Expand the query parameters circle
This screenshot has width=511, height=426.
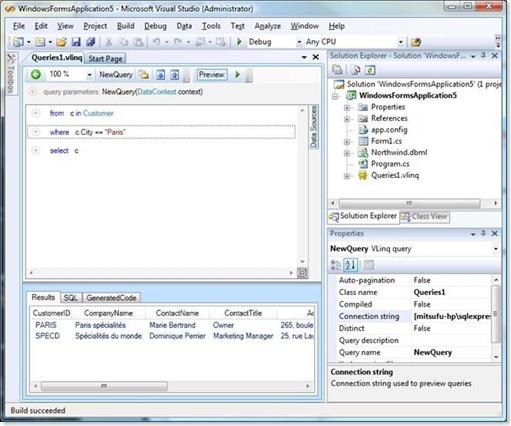click(33, 92)
